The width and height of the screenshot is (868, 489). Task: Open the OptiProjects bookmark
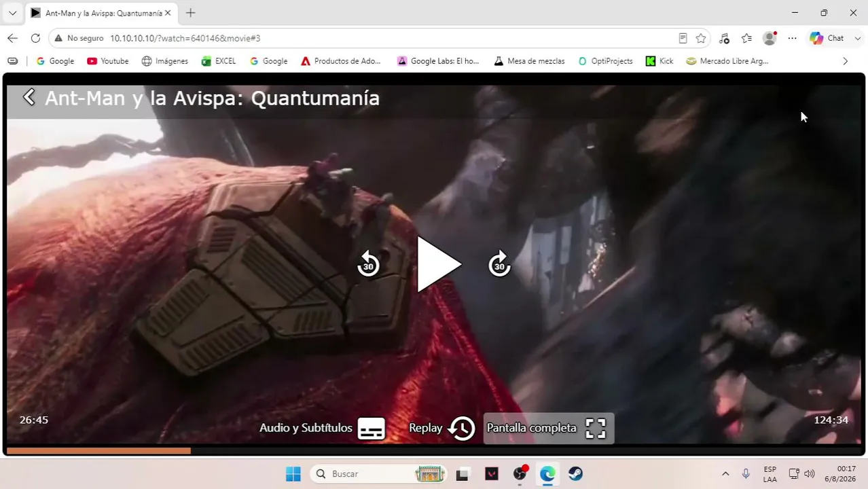(x=605, y=61)
